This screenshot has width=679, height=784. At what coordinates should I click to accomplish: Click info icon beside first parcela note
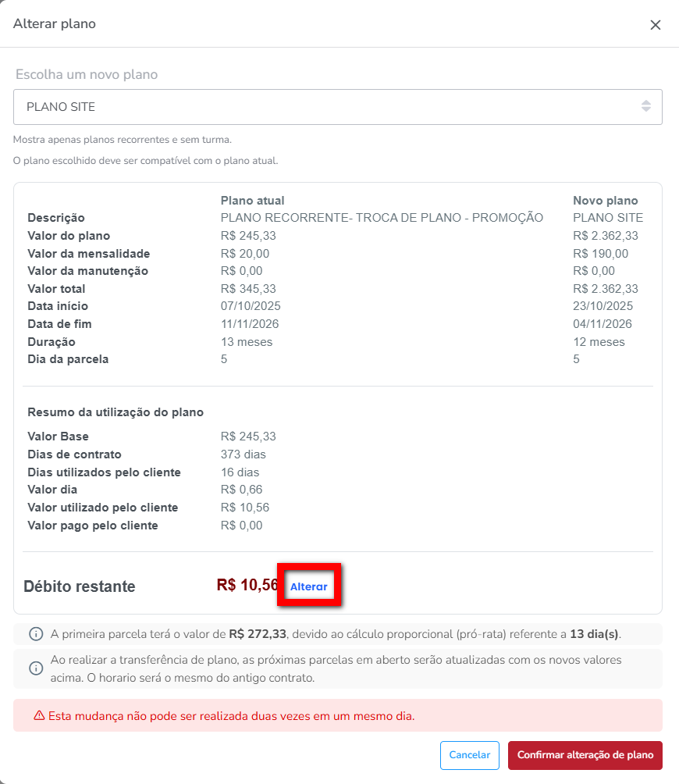[x=36, y=633]
